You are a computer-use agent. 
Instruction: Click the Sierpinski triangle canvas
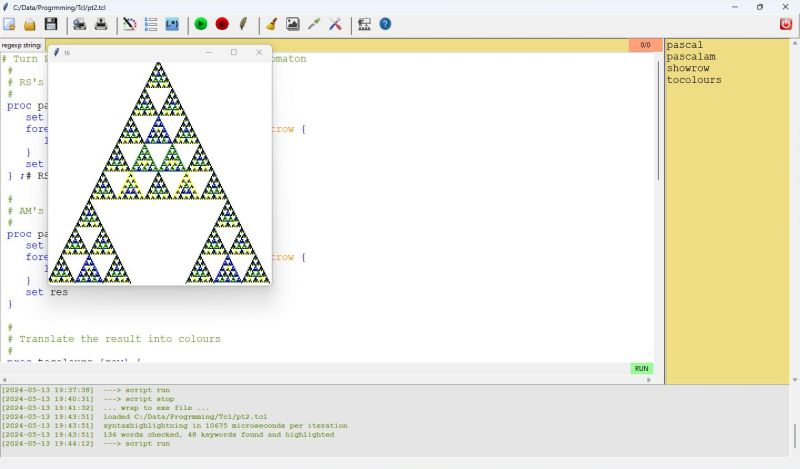159,172
